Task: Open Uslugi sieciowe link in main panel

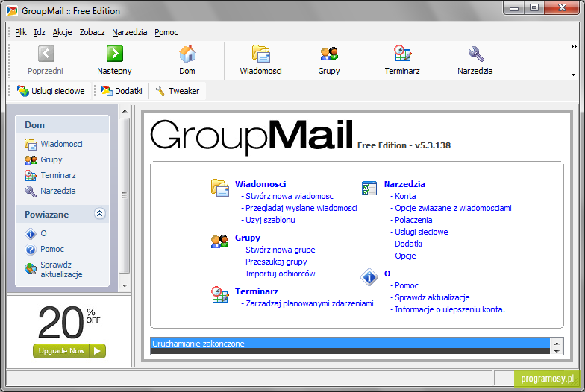Action: pyautogui.click(x=421, y=232)
